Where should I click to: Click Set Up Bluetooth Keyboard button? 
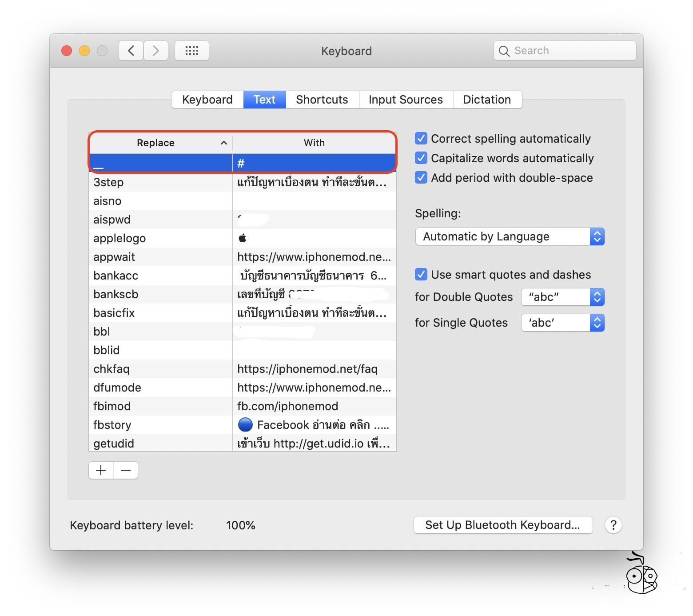coord(502,525)
